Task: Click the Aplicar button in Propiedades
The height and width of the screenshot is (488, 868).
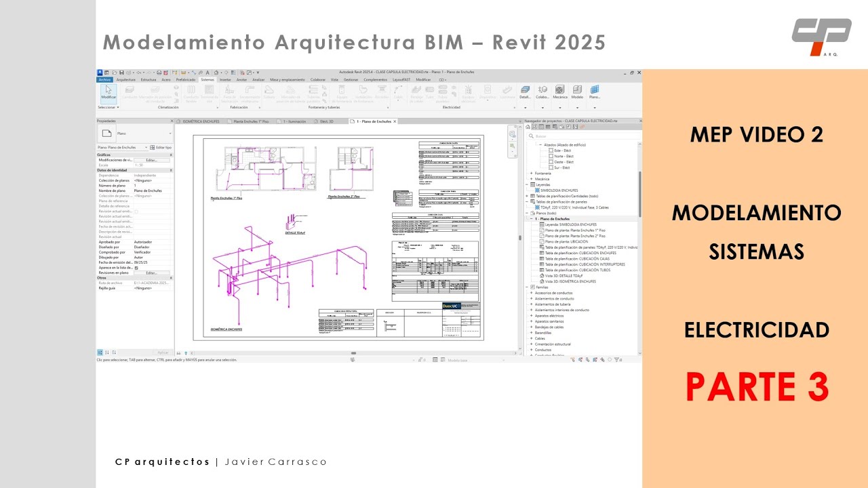Action: click(163, 352)
